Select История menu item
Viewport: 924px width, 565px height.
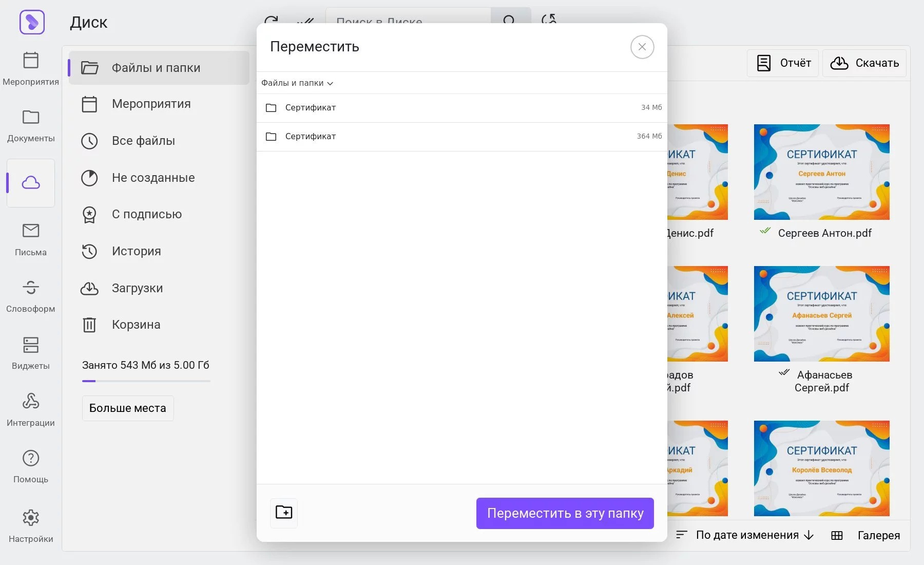159,251
